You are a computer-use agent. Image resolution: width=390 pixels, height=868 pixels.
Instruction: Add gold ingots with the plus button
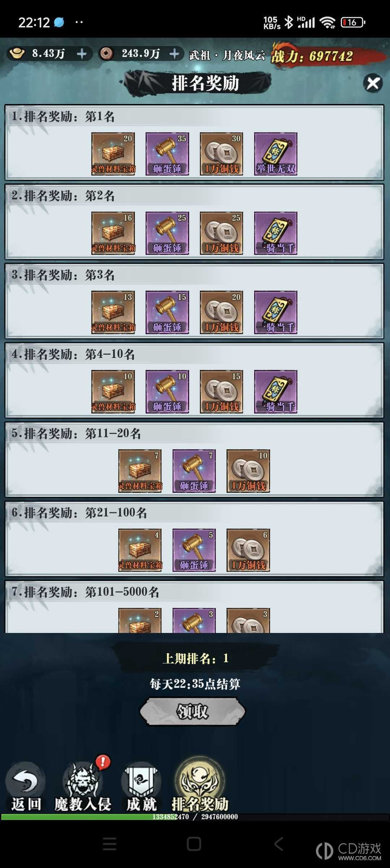(x=82, y=54)
